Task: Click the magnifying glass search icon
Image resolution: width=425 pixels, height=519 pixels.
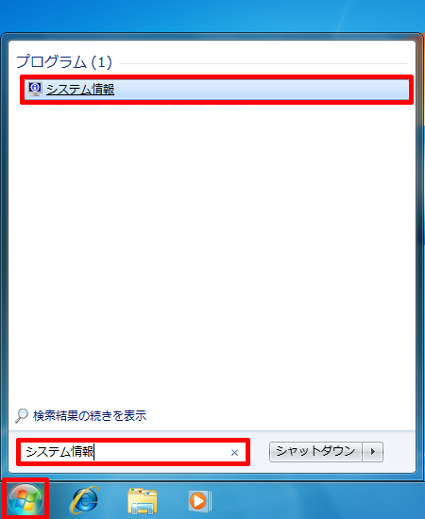Action: [22, 415]
